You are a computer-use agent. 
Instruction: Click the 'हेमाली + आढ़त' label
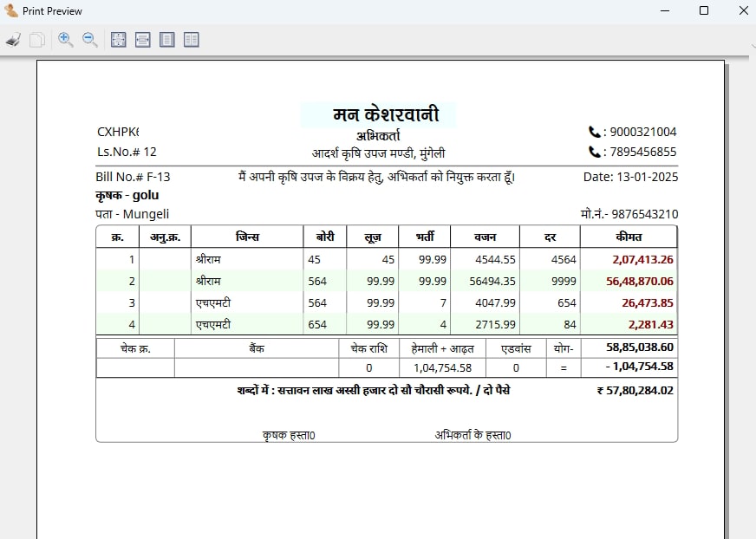[443, 348]
